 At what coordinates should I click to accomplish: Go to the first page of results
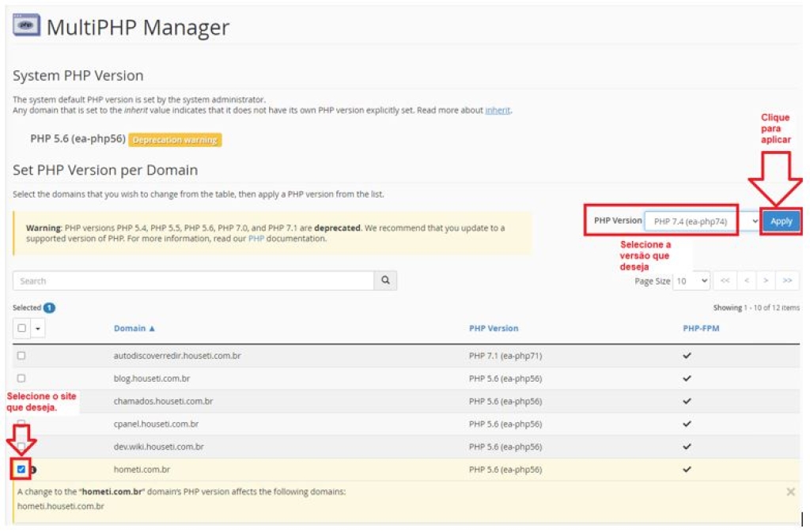725,281
